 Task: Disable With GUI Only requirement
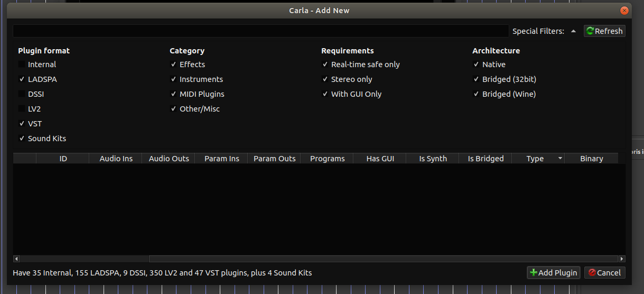click(325, 94)
